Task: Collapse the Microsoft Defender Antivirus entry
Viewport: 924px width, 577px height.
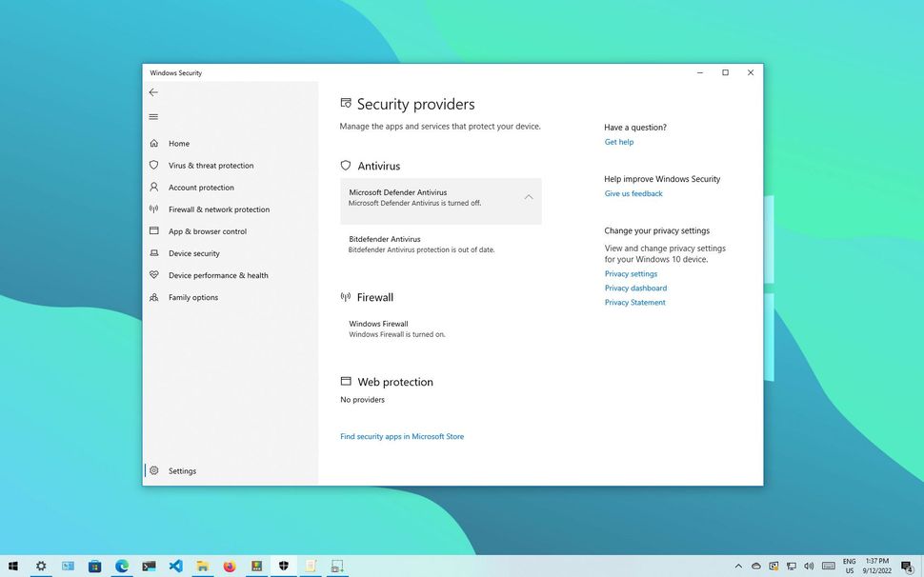Action: 529,197
